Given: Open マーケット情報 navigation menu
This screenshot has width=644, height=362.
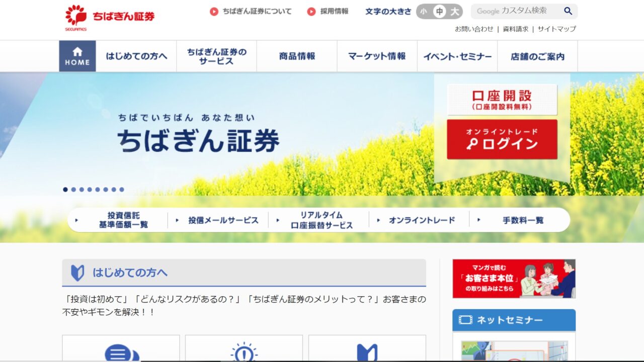Looking at the screenshot, I should [377, 56].
